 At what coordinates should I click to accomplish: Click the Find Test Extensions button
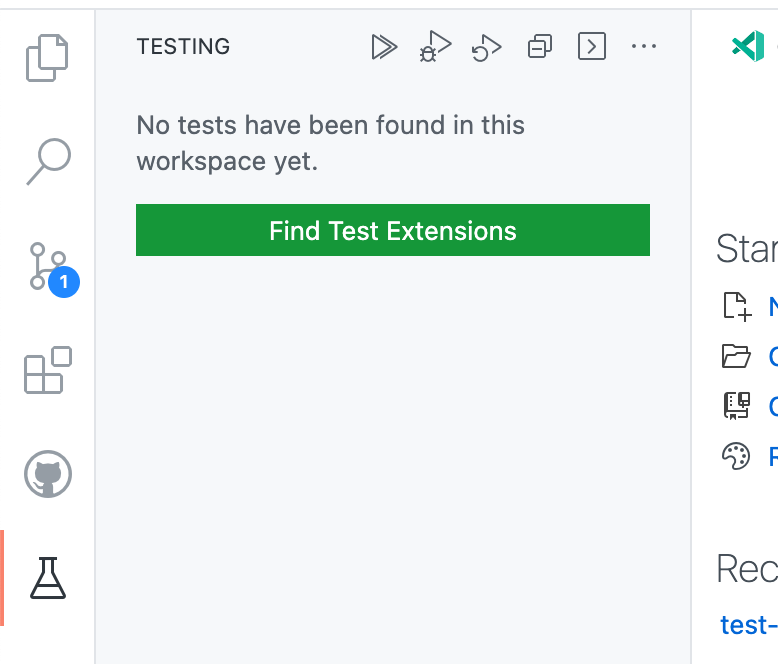click(393, 231)
